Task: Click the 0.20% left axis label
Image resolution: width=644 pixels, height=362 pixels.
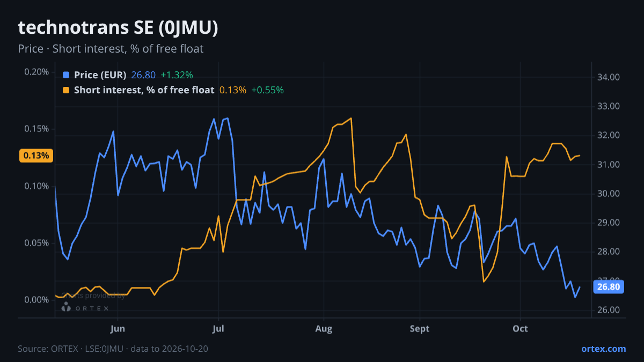Action: pos(36,72)
